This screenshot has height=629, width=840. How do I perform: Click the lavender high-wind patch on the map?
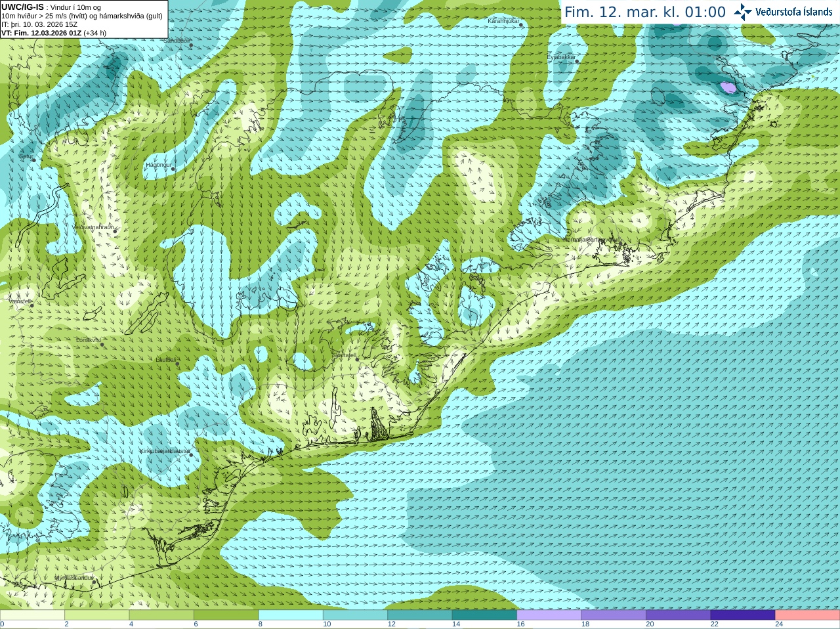pos(728,87)
